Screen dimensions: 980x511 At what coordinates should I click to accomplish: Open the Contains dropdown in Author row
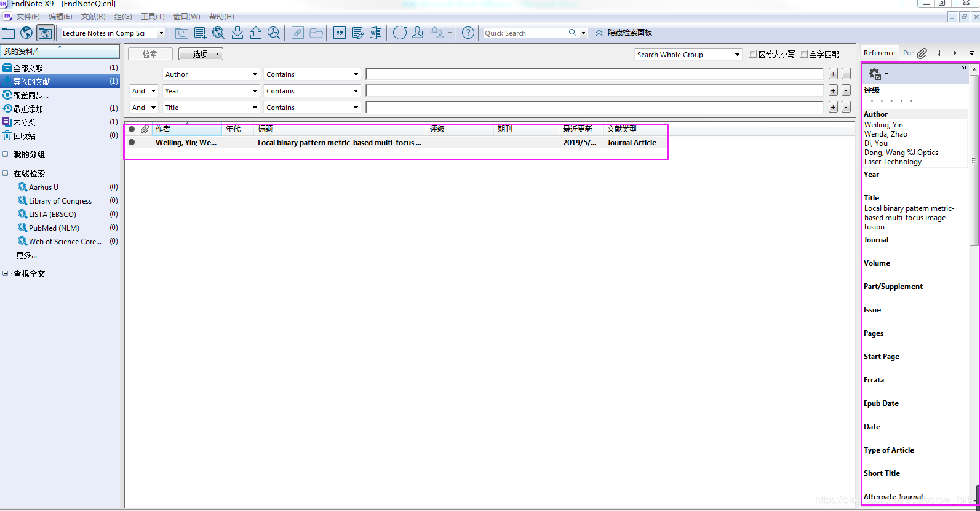356,74
